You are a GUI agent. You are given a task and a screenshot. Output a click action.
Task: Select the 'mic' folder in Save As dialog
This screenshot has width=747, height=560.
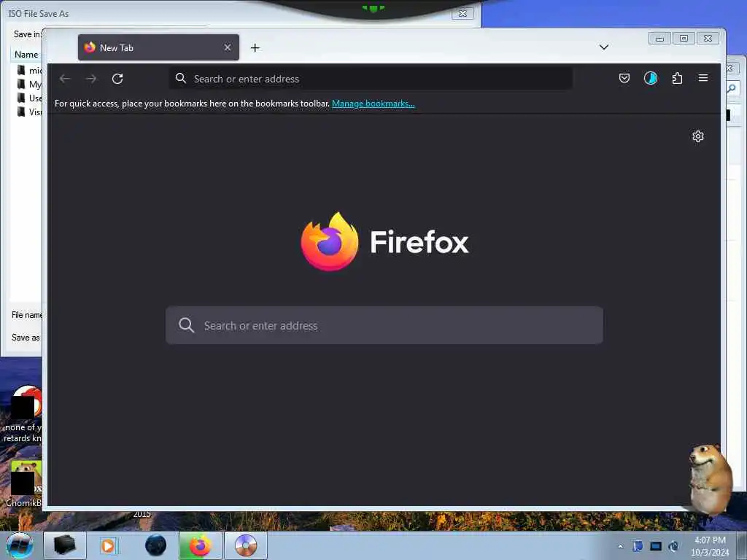coord(30,71)
